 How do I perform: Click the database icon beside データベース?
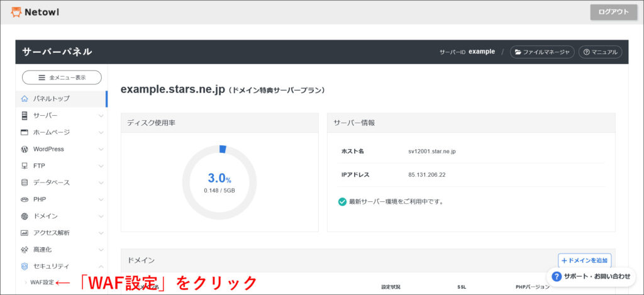25,182
